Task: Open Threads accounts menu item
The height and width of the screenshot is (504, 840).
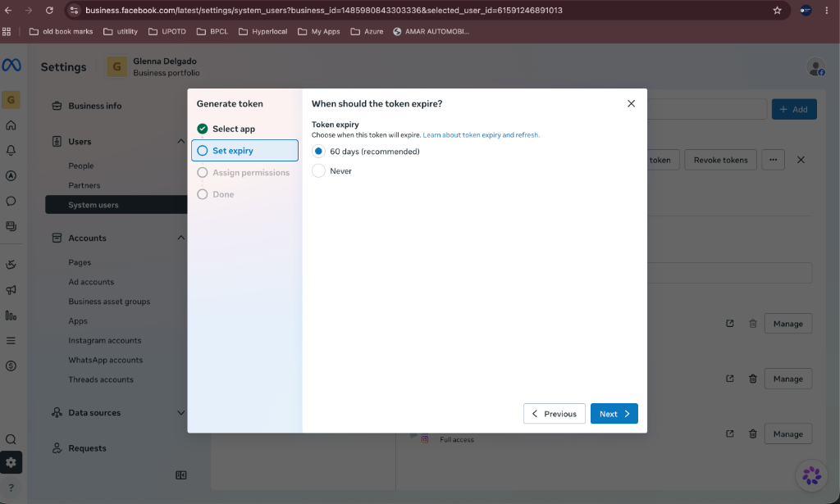Action: 101,379
